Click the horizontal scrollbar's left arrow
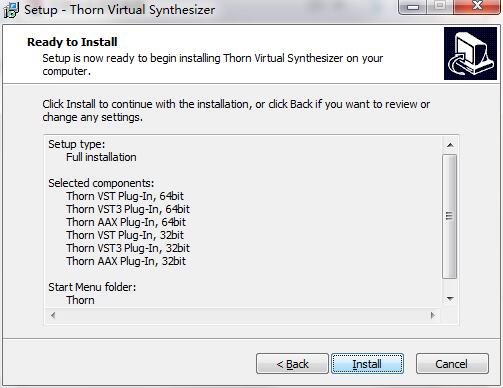Image resolution: width=503 pixels, height=388 pixels. (x=53, y=315)
